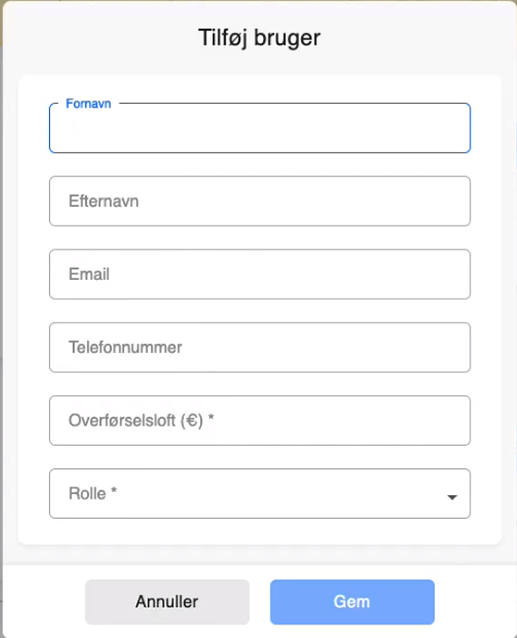
Task: Select the Overførselsloft (€) field
Action: point(260,420)
